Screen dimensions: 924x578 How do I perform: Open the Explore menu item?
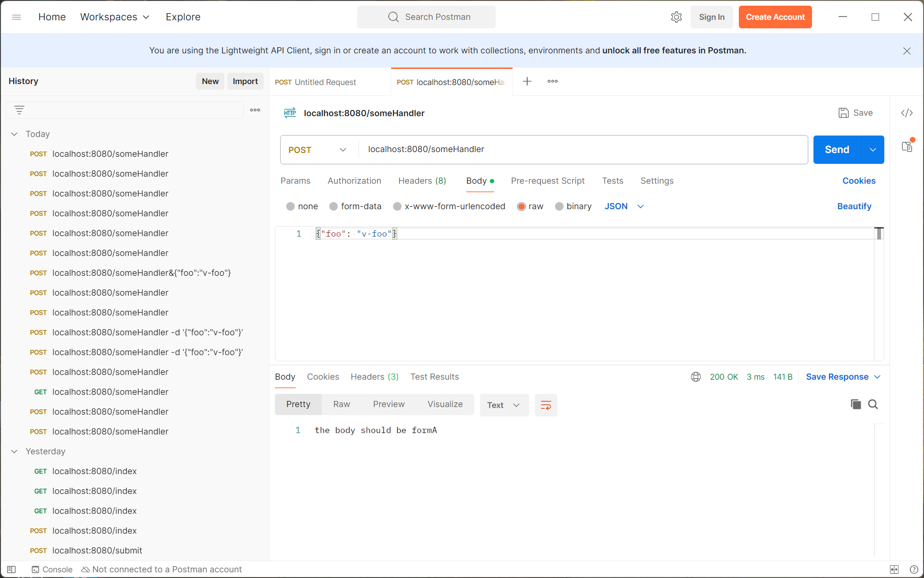point(183,17)
